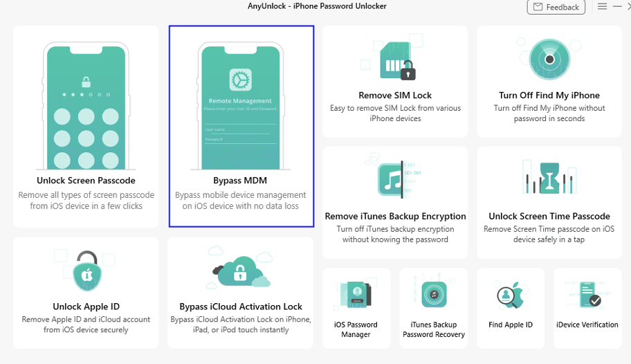The image size is (631, 364).
Task: Click the iTunes music note icon
Action: point(391,180)
